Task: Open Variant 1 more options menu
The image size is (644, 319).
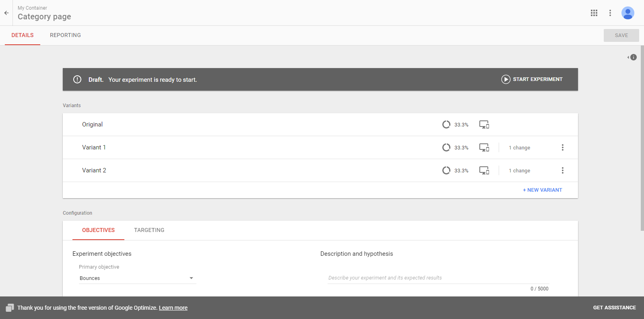Action: point(563,147)
